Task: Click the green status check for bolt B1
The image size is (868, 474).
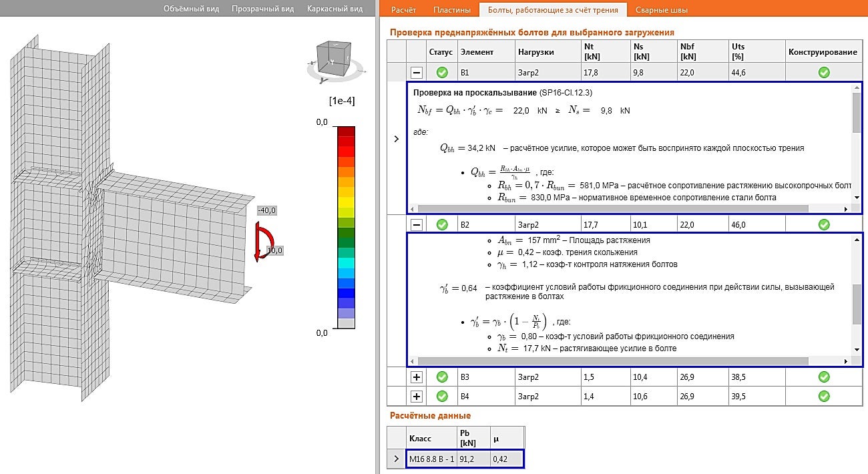Action: [441, 72]
